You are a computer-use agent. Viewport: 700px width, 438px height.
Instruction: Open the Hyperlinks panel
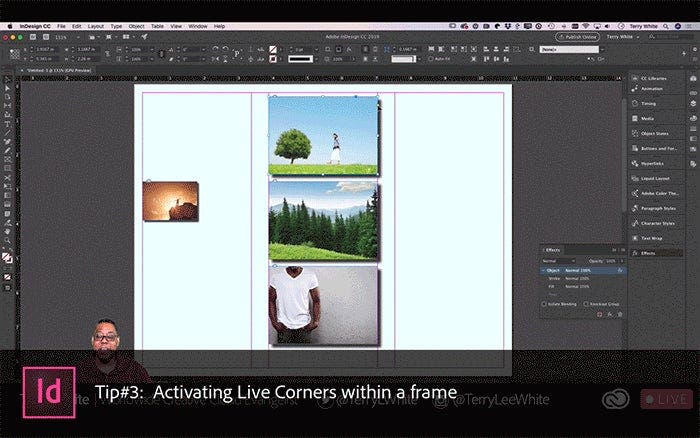click(653, 163)
